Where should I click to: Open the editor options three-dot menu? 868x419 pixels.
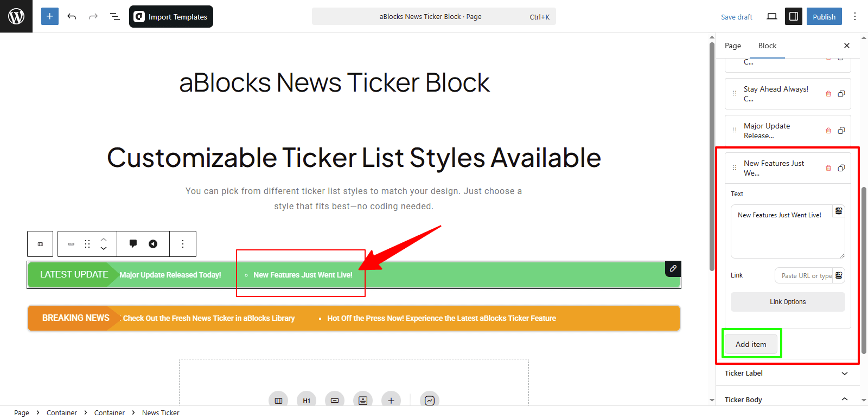(x=855, y=16)
